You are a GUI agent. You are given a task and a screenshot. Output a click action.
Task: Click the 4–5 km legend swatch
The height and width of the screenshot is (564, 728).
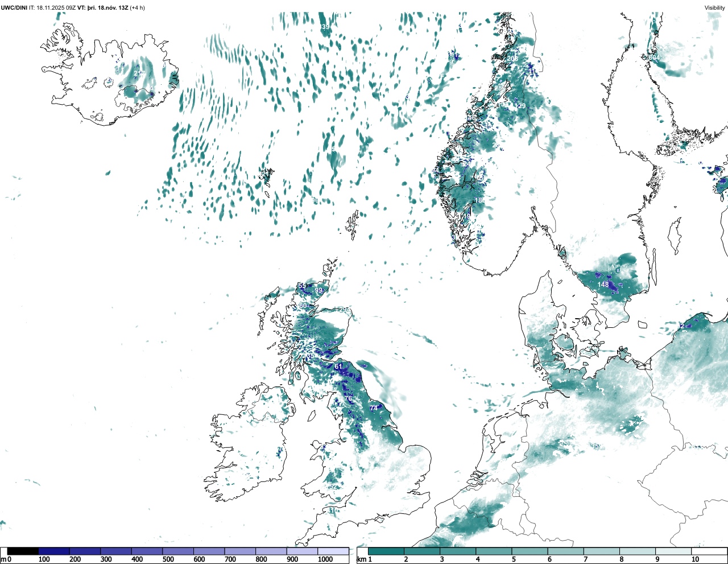click(494, 551)
